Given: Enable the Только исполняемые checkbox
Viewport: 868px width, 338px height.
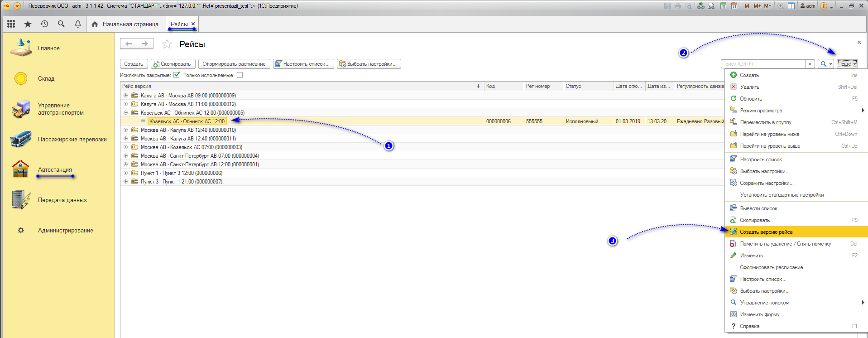Looking at the screenshot, I should pos(240,75).
